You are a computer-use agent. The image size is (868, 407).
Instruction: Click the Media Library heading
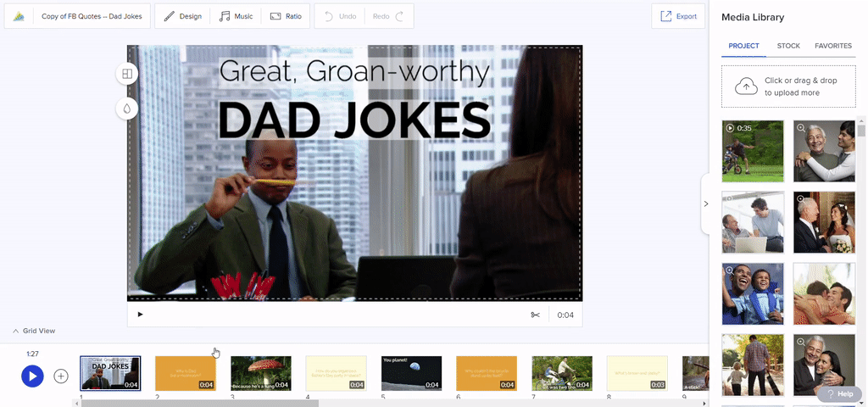753,17
